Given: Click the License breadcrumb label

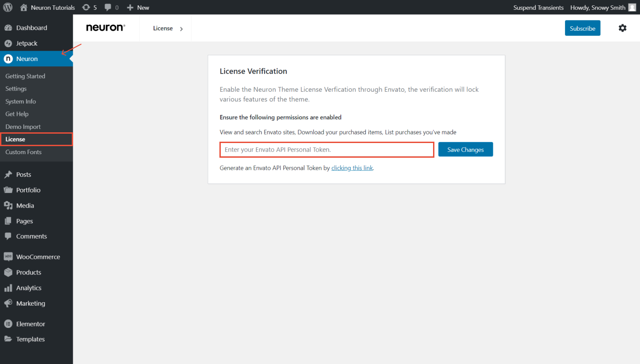Looking at the screenshot, I should coord(163,28).
